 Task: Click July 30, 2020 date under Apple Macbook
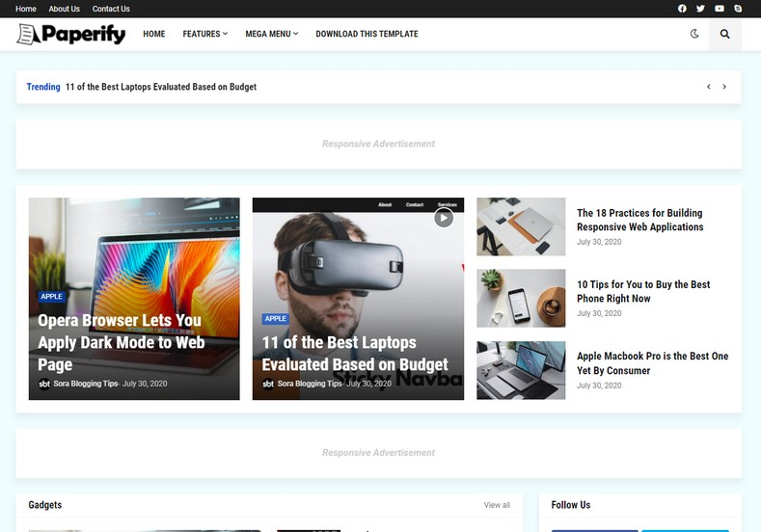599,386
